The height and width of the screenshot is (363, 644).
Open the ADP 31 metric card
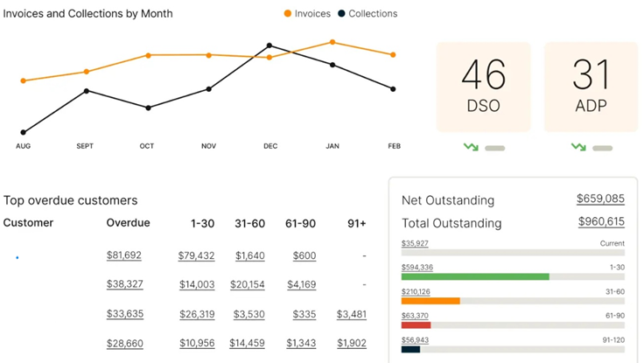pos(591,87)
